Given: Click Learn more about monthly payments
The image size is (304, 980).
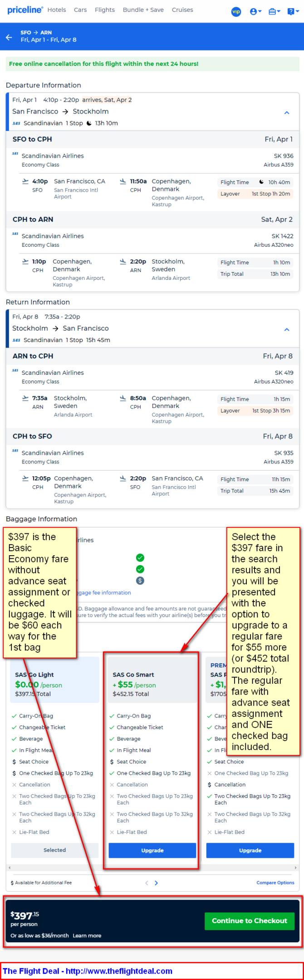Looking at the screenshot, I should (87, 935).
